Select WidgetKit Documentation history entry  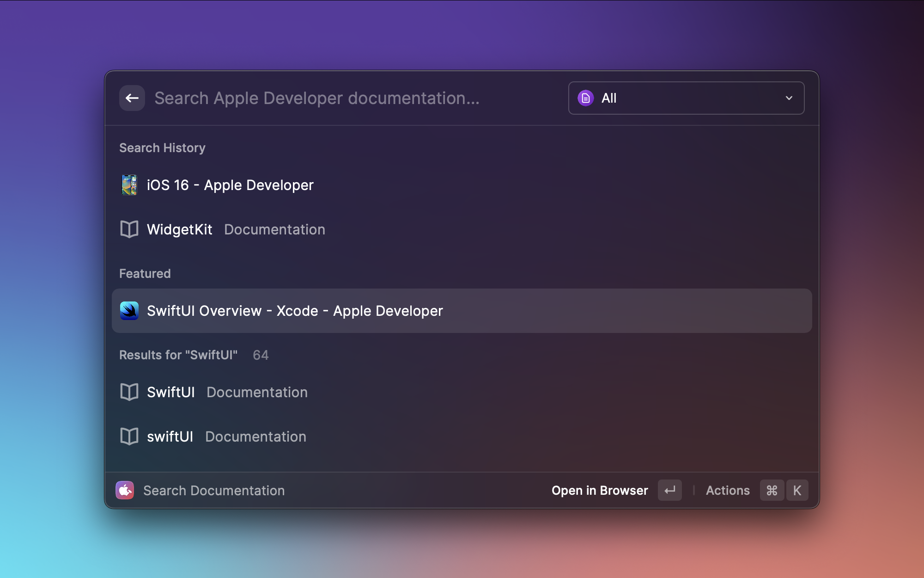[x=236, y=229]
